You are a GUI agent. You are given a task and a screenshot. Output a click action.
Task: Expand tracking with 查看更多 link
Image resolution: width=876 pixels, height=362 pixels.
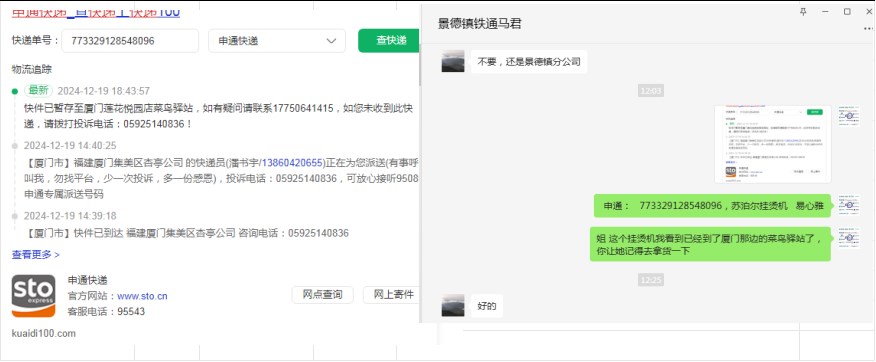click(36, 255)
